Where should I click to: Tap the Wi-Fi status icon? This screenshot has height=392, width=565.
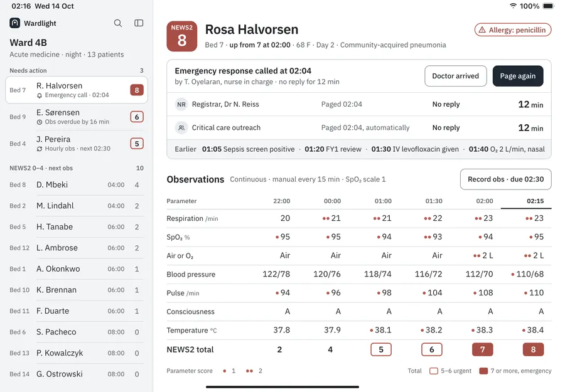[x=513, y=6]
